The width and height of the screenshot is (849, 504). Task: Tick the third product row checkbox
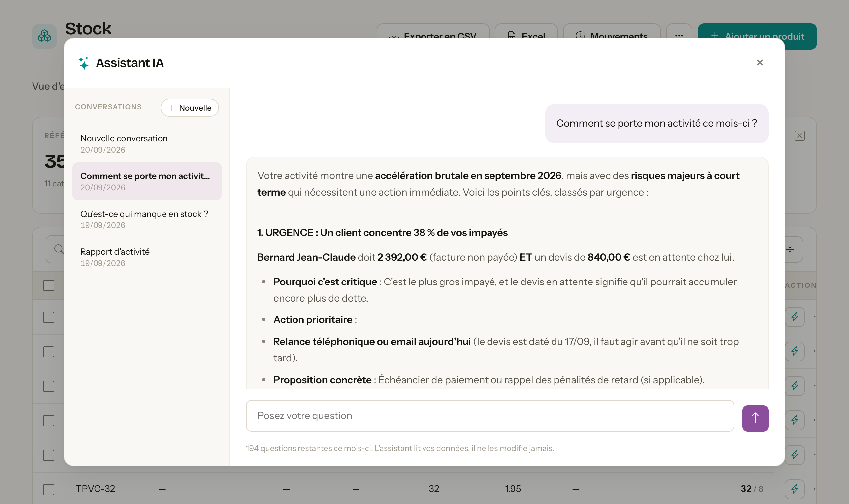click(x=49, y=386)
